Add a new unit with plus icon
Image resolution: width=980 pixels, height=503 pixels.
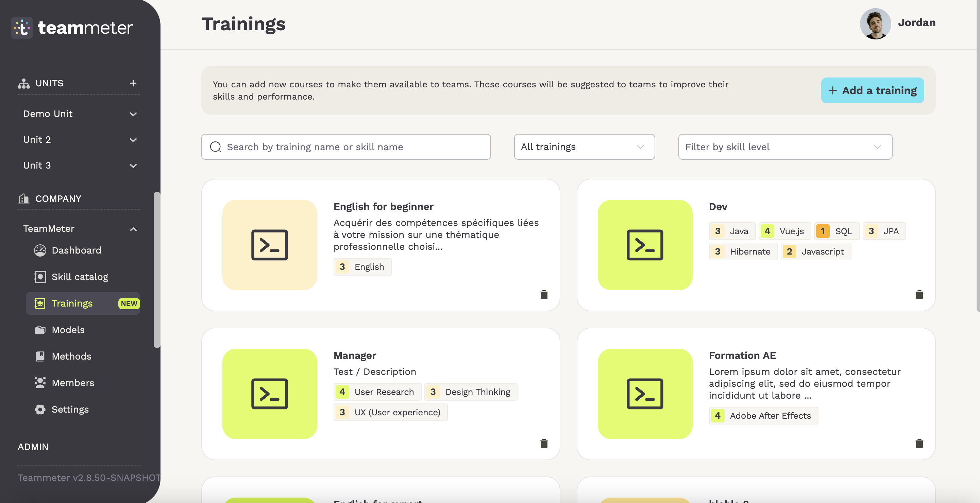[x=133, y=83]
